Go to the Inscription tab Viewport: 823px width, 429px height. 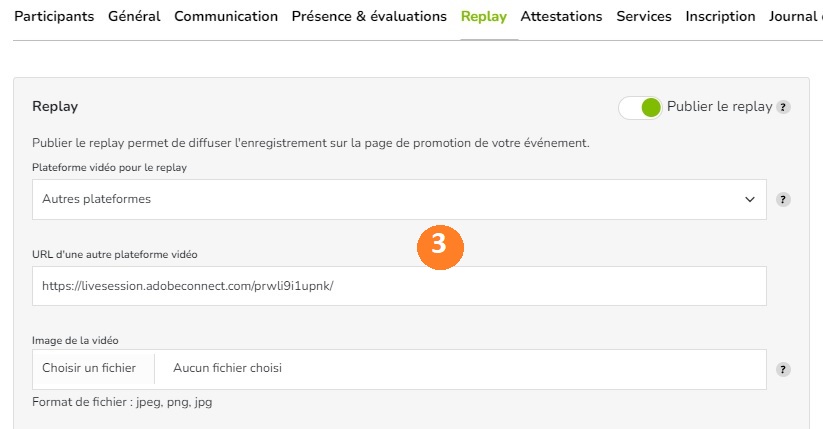click(x=720, y=16)
